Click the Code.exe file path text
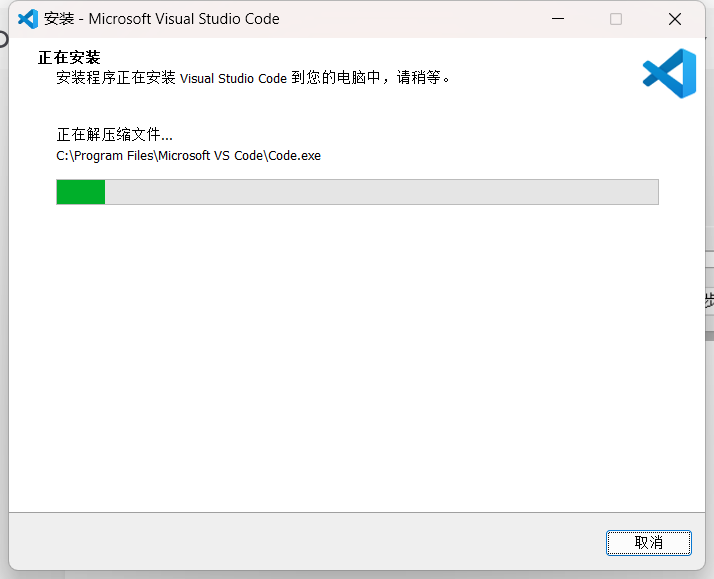Viewport: 714px width, 579px height. click(x=189, y=156)
